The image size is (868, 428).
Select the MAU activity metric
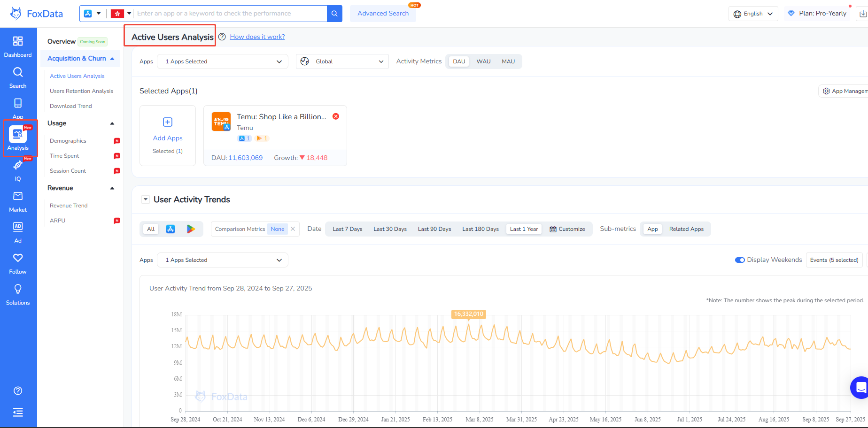(508, 61)
